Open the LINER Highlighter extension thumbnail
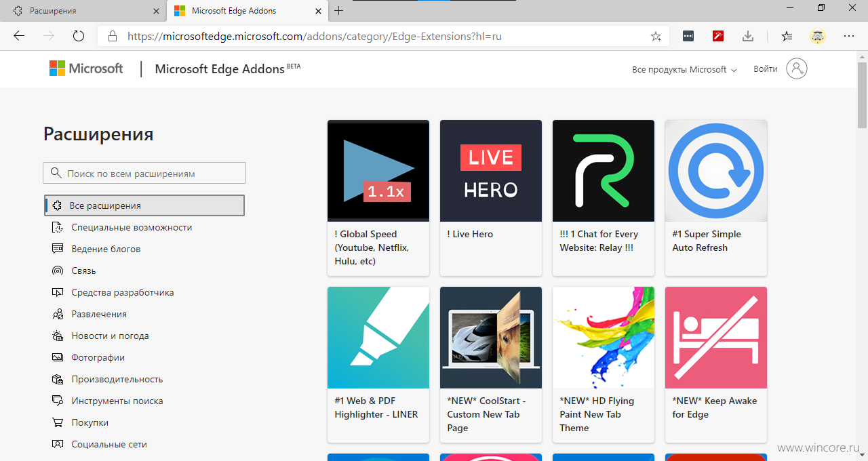The width and height of the screenshot is (868, 461). 378,338
